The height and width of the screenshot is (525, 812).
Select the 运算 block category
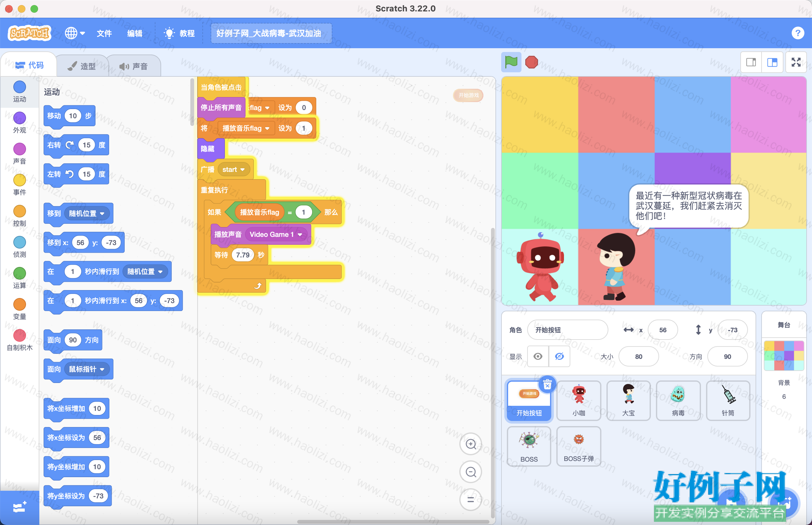point(19,277)
